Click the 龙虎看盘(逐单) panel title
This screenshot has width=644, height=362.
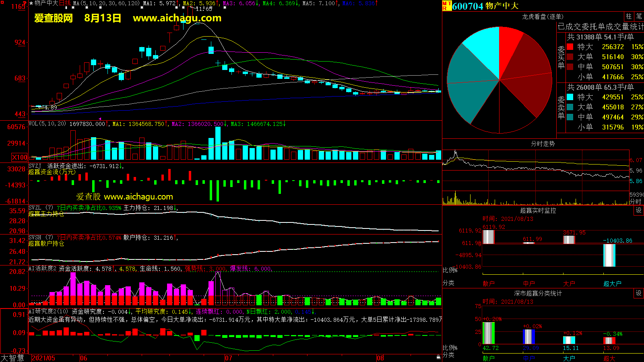(543, 16)
